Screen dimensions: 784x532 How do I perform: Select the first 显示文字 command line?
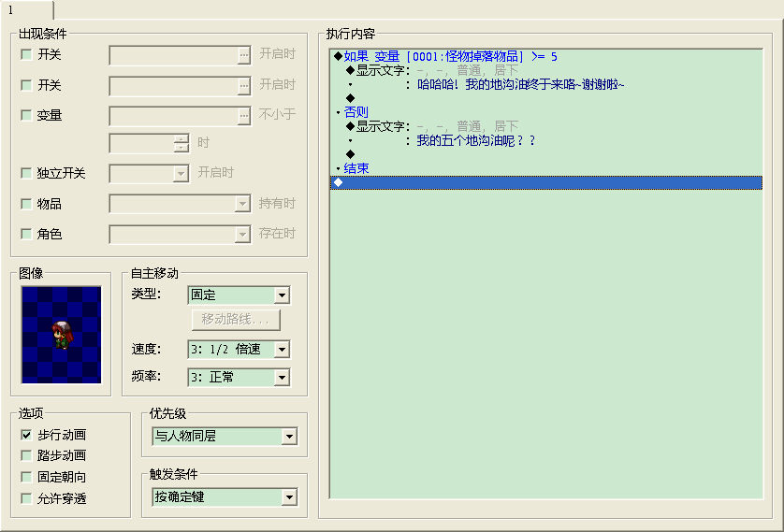tap(546, 70)
